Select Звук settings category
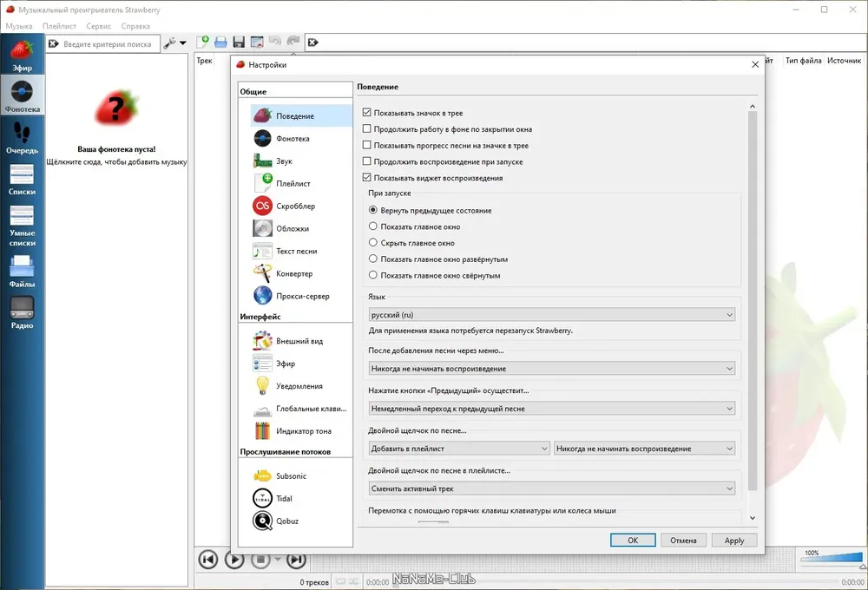 pyautogui.click(x=301, y=161)
